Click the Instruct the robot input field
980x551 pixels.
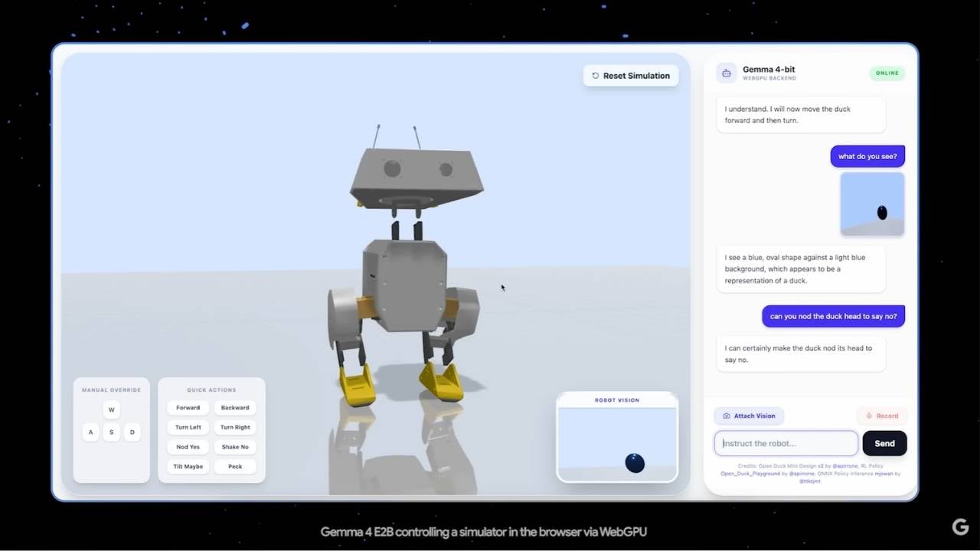[x=786, y=443]
